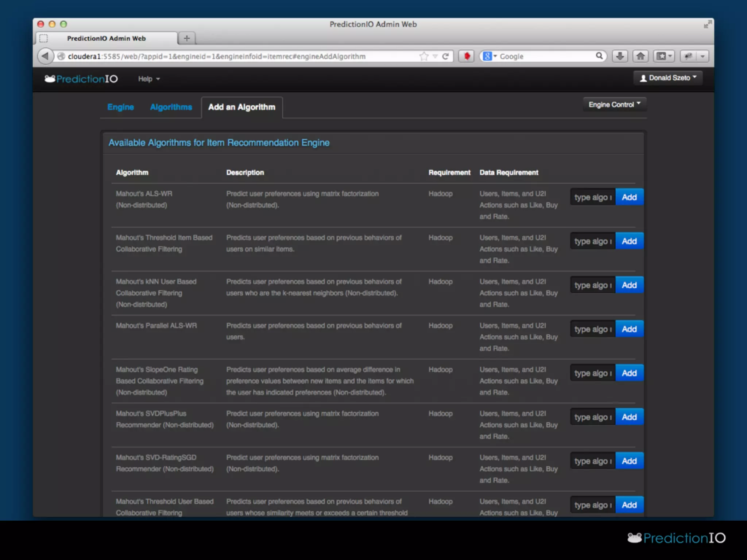Click algo name field for Threshold Item Based
The image size is (747, 560).
tap(593, 241)
